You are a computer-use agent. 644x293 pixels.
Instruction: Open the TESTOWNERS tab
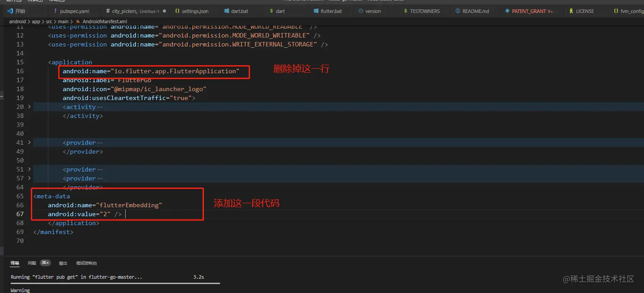(425, 11)
